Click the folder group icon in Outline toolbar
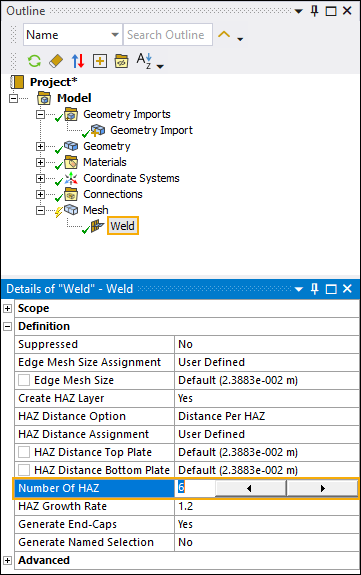Screen dimensions: 361x575 (121, 61)
